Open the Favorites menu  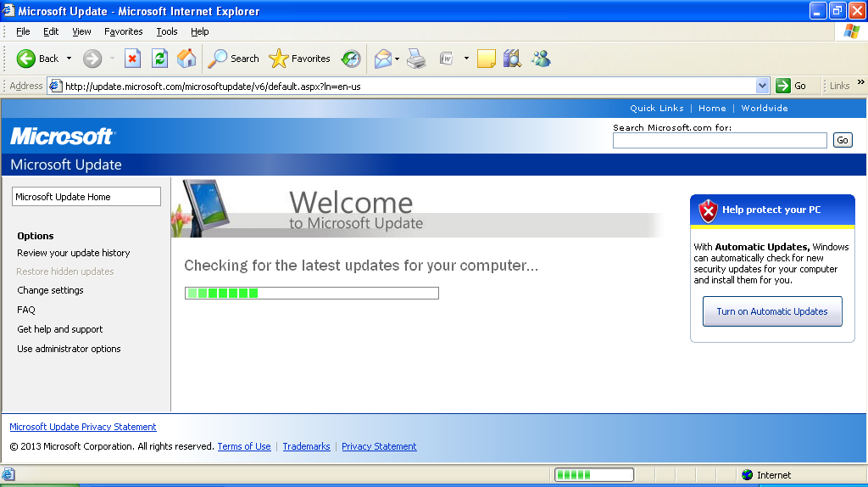123,31
